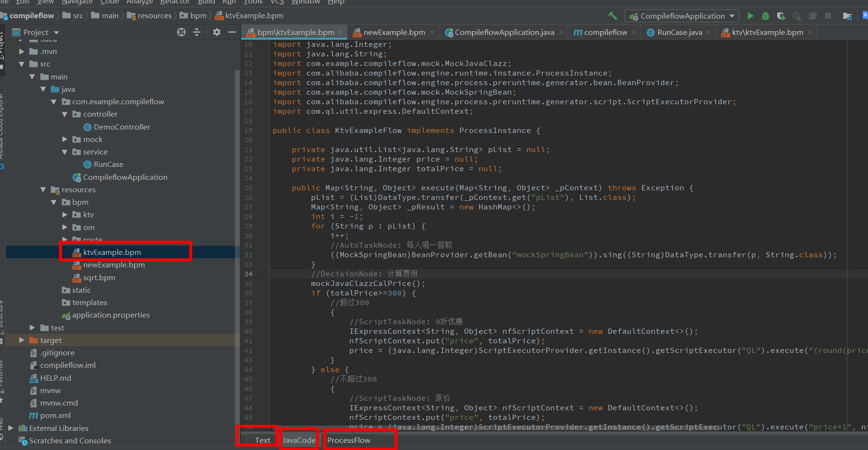This screenshot has height=450, width=868.
Task: Expand the om folder
Action: click(65, 227)
